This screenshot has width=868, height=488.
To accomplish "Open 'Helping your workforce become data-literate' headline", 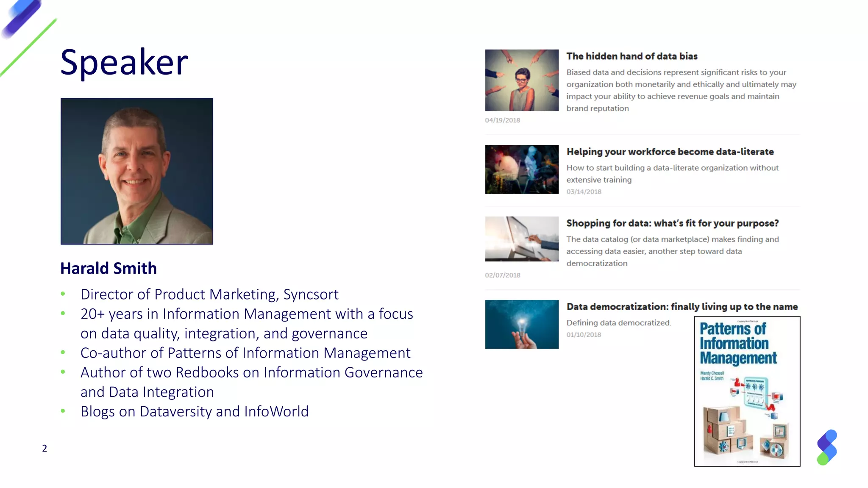I will 670,152.
